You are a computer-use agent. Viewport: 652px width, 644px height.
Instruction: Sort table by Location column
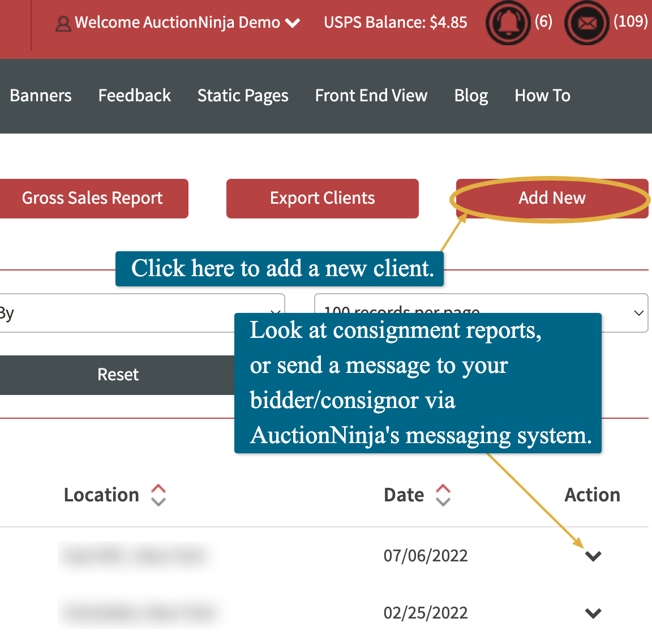(158, 495)
